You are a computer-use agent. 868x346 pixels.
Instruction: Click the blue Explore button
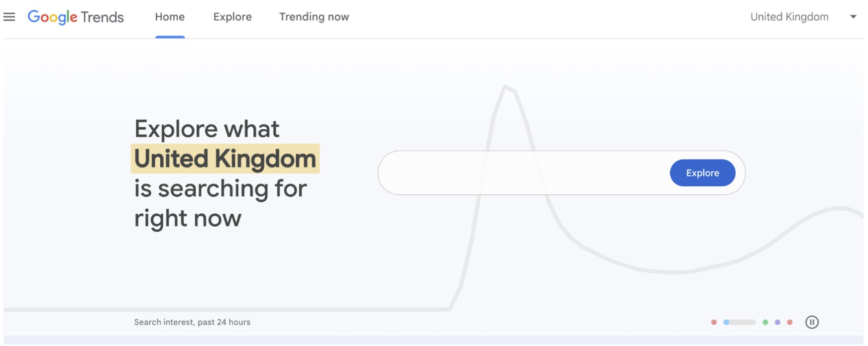(x=702, y=173)
